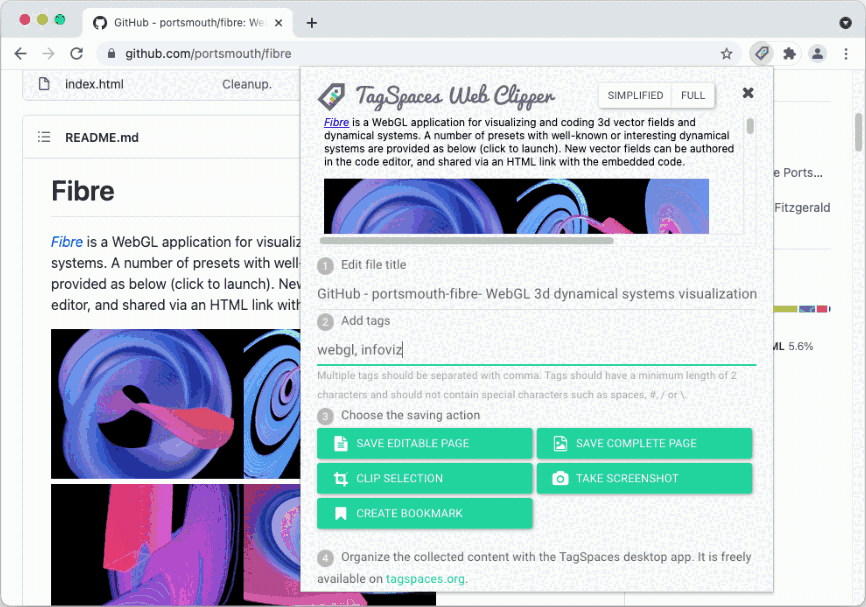Open the TagSpaces Web Clipper extension icon
Viewport: 866px width, 607px height.
(x=761, y=54)
